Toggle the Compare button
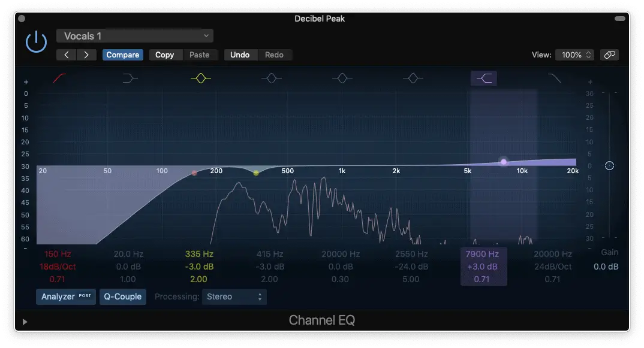This screenshot has width=644, height=348. click(x=122, y=55)
